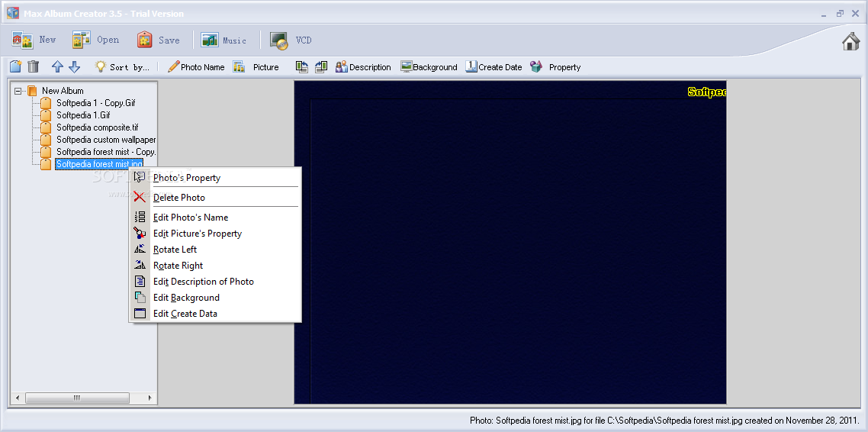Choose Edit Description of Photo entry
Screen dimensions: 868x432
215,282
